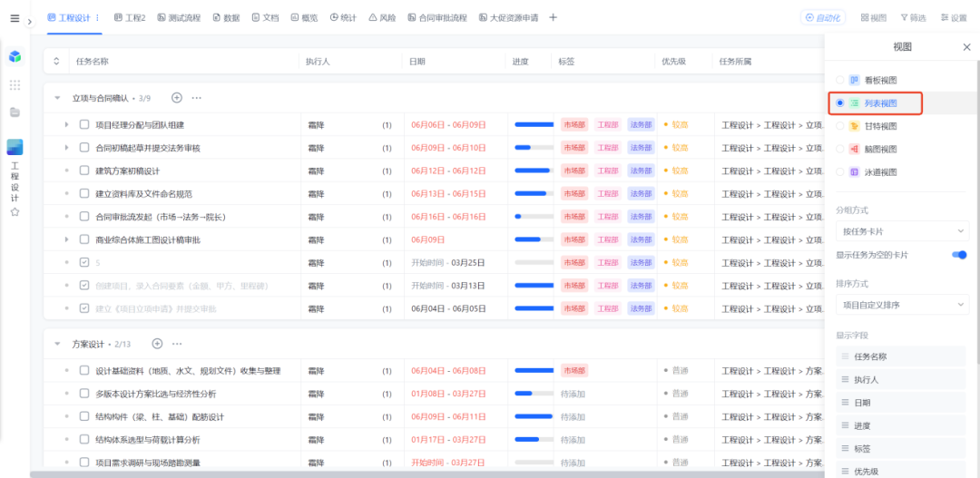Open the apps grid icon in sidebar
This screenshot has width=980, height=478.
(15, 85)
